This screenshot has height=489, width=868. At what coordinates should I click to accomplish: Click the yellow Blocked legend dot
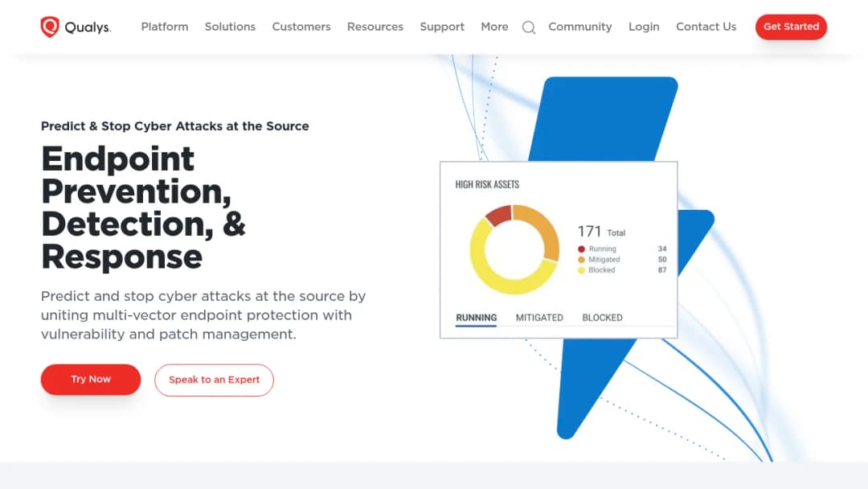click(x=581, y=270)
